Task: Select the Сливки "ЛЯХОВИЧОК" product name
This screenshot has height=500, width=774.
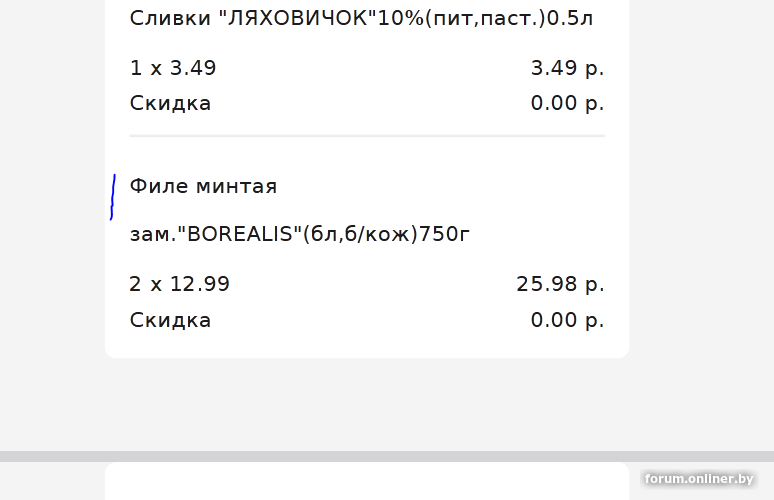Action: (361, 18)
